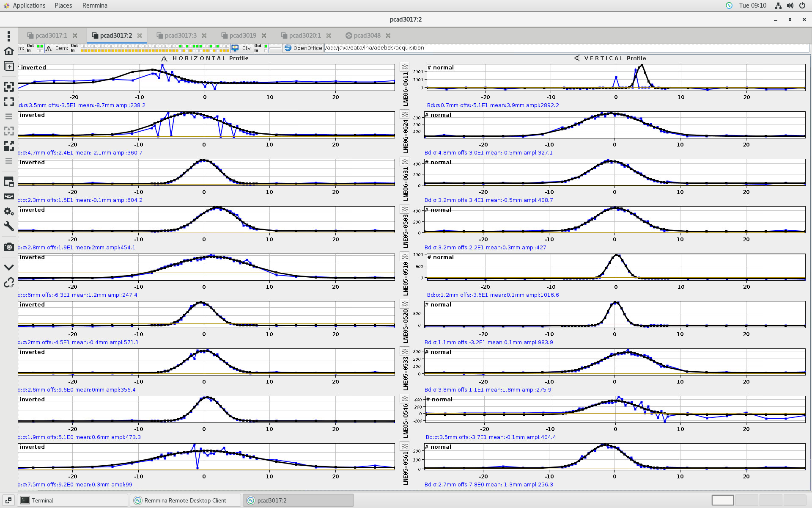Click the monitor icon next to Btv

point(235,48)
